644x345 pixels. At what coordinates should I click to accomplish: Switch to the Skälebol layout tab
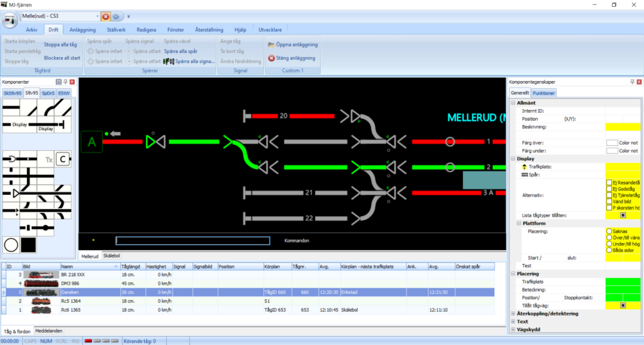click(x=111, y=256)
